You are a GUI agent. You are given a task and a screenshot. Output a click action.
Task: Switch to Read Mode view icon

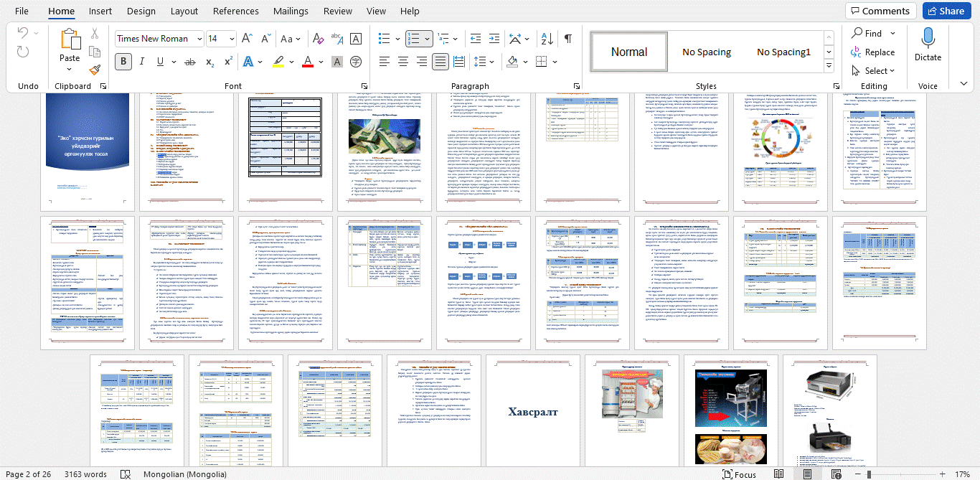click(779, 474)
